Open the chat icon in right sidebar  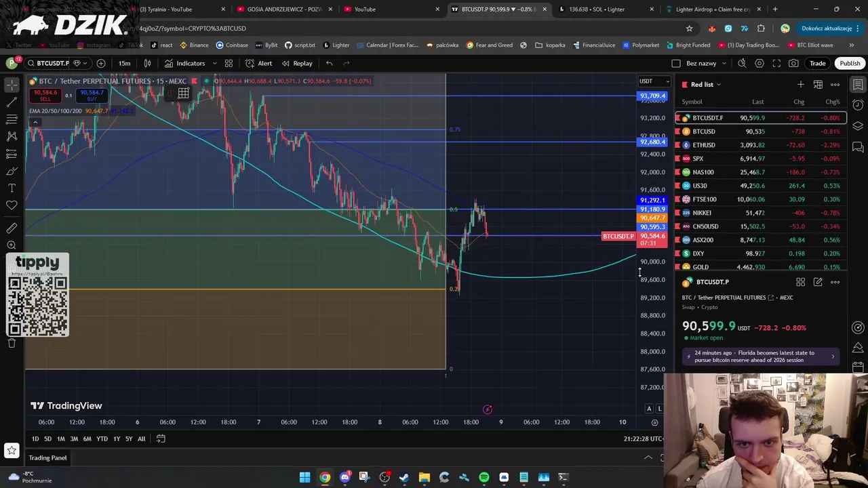point(858,147)
